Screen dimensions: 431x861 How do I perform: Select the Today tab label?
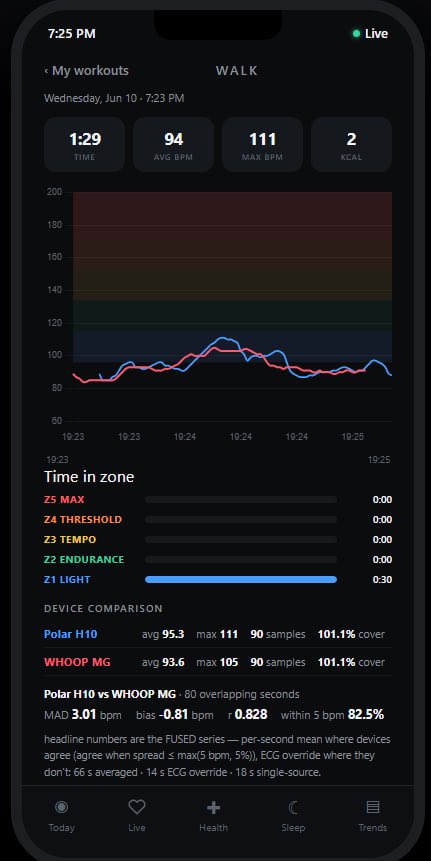[x=61, y=828]
